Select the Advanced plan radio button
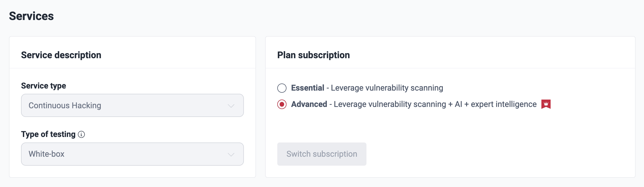The height and width of the screenshot is (187, 644). click(x=282, y=104)
